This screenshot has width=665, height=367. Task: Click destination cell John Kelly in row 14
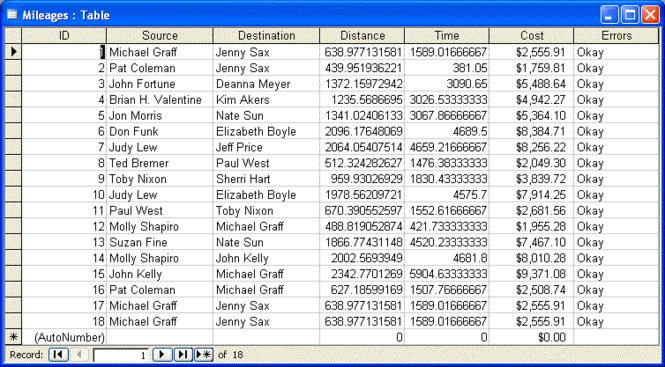[x=266, y=258]
